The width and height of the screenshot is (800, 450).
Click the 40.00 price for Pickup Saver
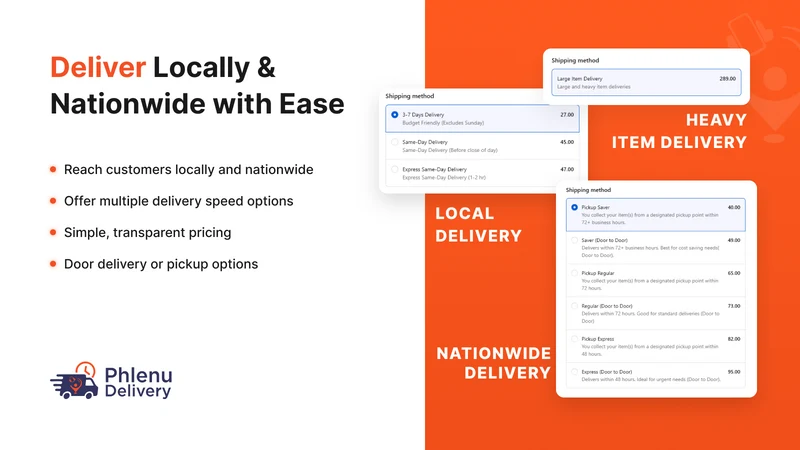[x=734, y=208]
